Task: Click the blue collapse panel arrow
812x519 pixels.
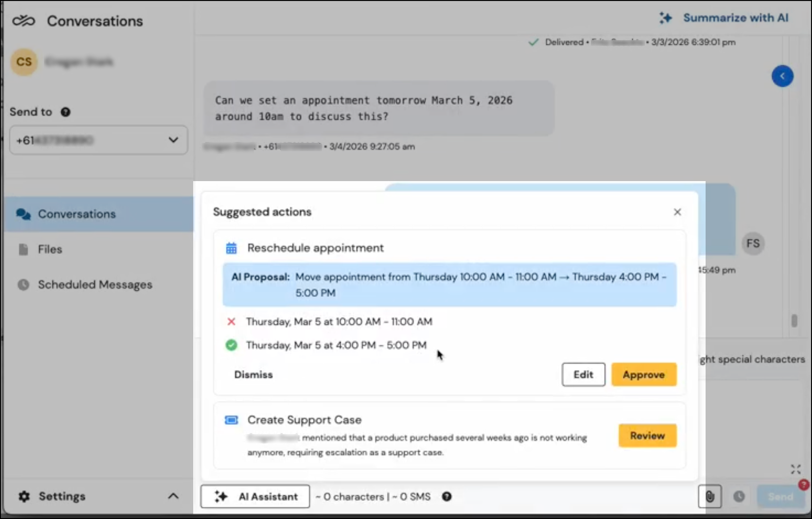Action: click(x=783, y=76)
